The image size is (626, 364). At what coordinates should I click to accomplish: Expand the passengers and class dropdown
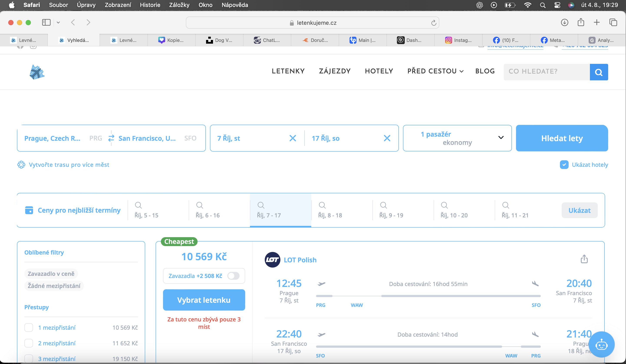(457, 138)
